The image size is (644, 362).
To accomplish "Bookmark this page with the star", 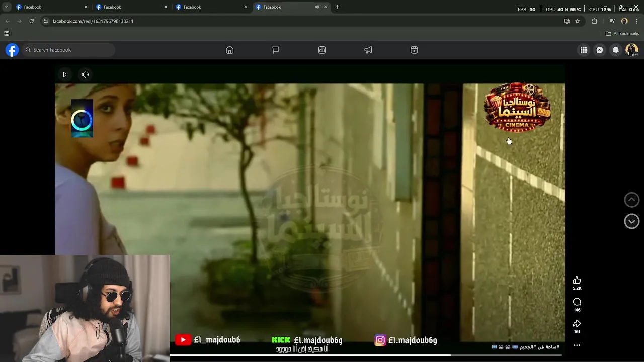I will [578, 21].
